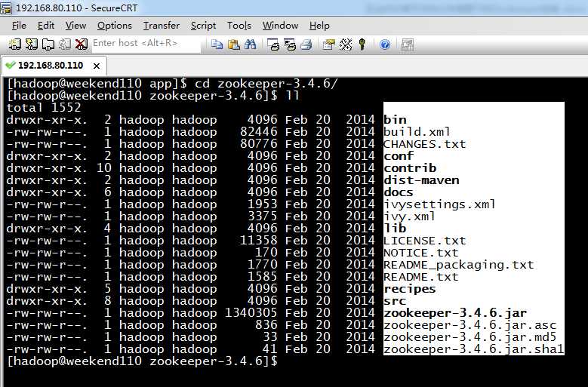Click the last empty shell prompt line
Screen dimensions: 588x387
(142, 361)
